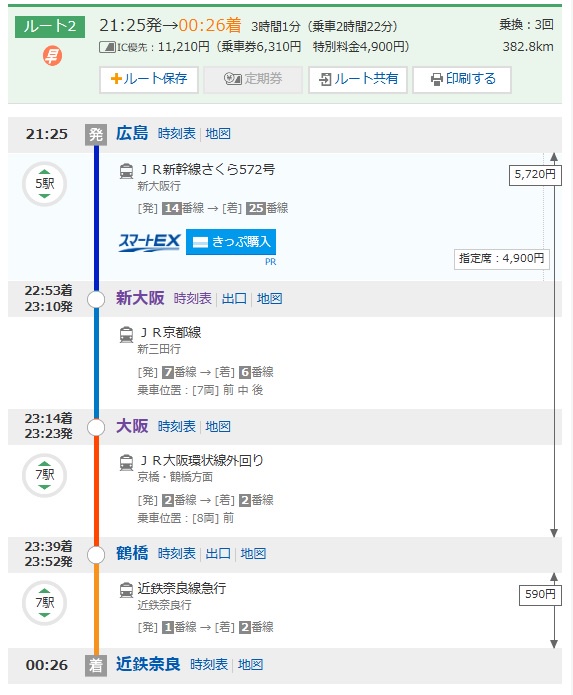Click the train icon beside JR京都線
Viewport: 573px width, 695px height.
pyautogui.click(x=126, y=334)
